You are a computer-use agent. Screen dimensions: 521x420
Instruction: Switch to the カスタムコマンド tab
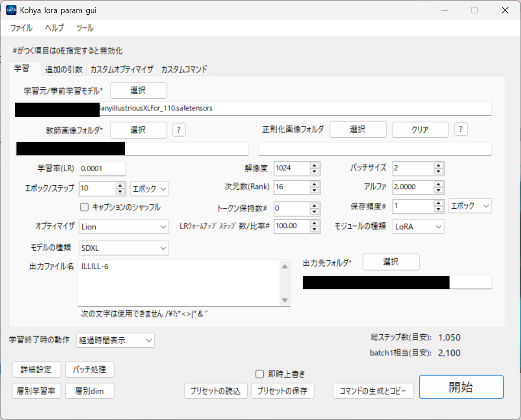(183, 69)
